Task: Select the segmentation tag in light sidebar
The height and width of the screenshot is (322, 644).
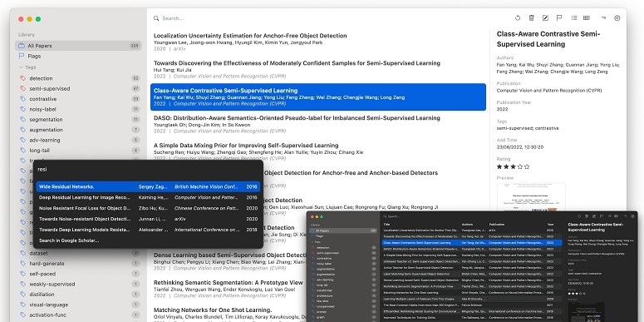Action: point(79,119)
